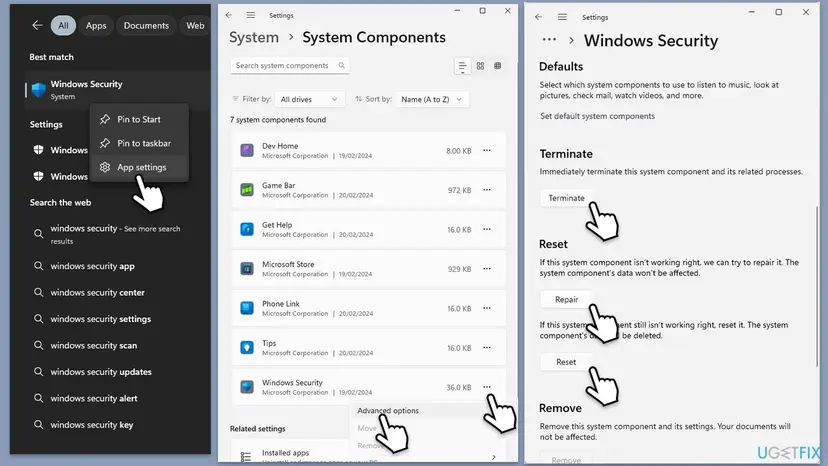Choose Pin to taskbar from context menu
The image size is (828, 466).
click(x=139, y=143)
